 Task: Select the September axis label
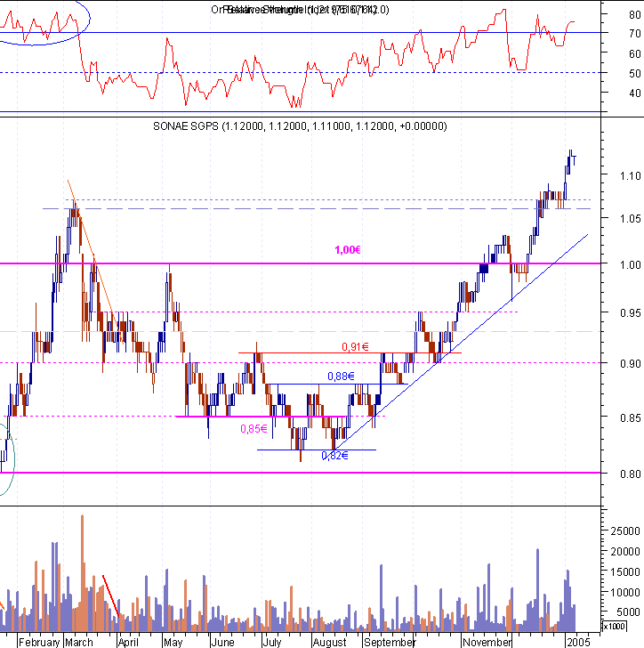coord(390,643)
